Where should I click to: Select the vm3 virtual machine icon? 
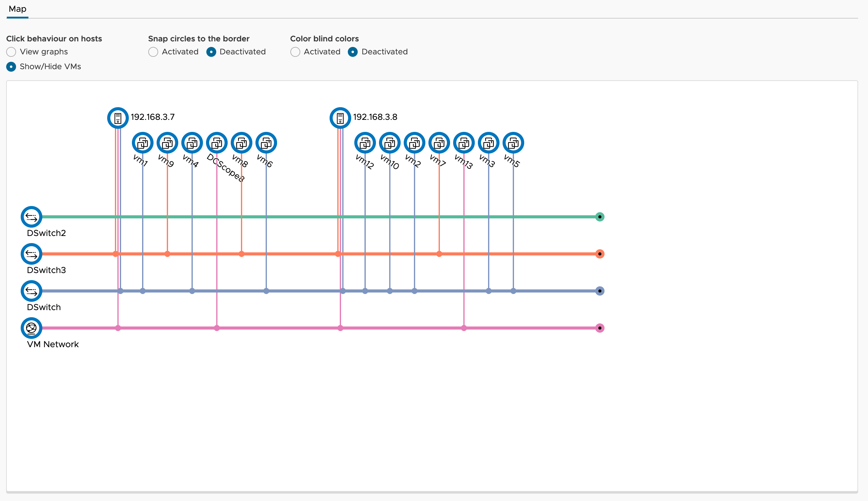point(489,143)
